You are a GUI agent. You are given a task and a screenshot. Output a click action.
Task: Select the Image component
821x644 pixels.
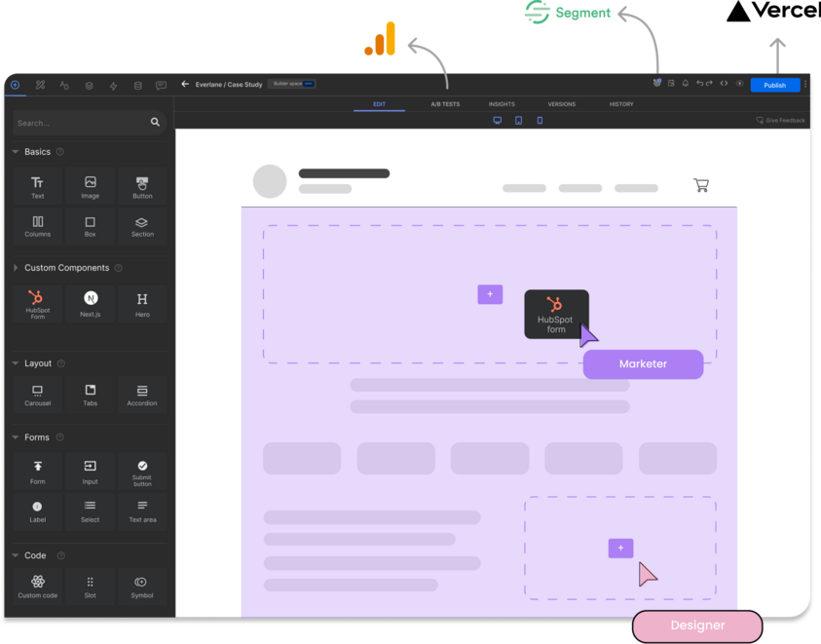tap(90, 186)
